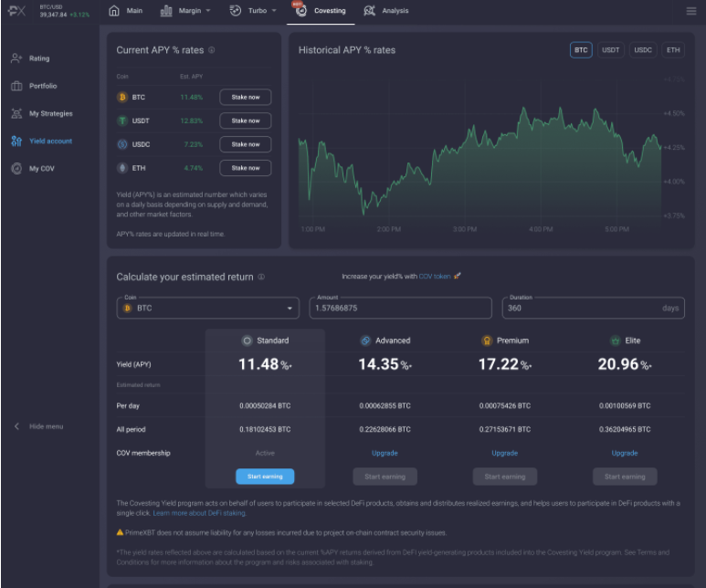Viewport: 706px width, 588px height.
Task: Click Upgrade link under Advanced
Action: point(385,453)
